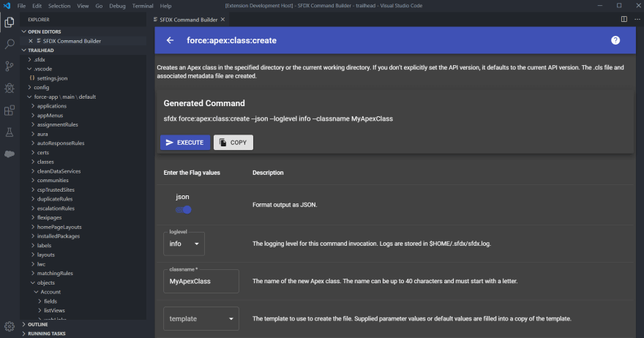Open the Manage gear at activity bar bottom
Viewport: 644px width, 338px height.
tap(10, 326)
